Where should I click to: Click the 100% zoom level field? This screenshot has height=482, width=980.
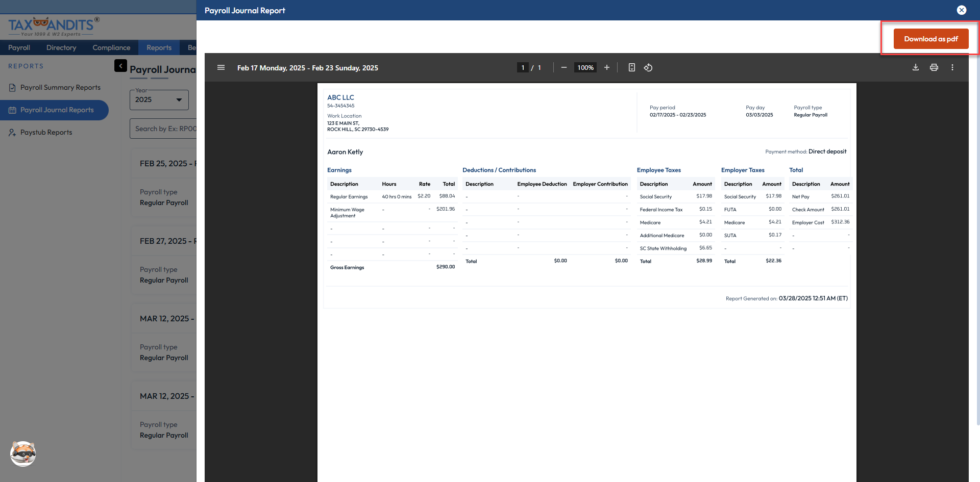click(x=585, y=68)
